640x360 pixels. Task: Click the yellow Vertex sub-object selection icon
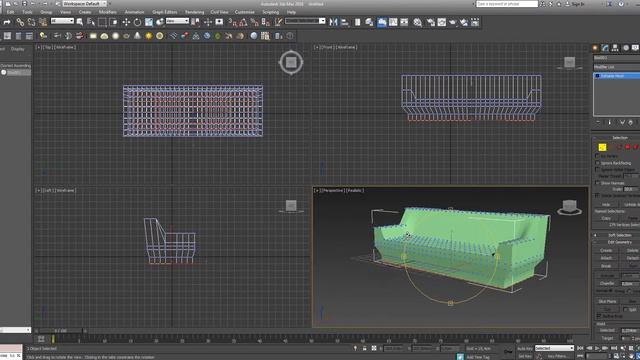[602, 147]
